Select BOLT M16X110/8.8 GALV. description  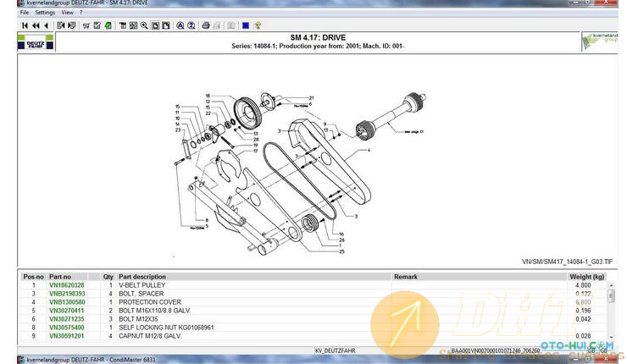point(154,311)
